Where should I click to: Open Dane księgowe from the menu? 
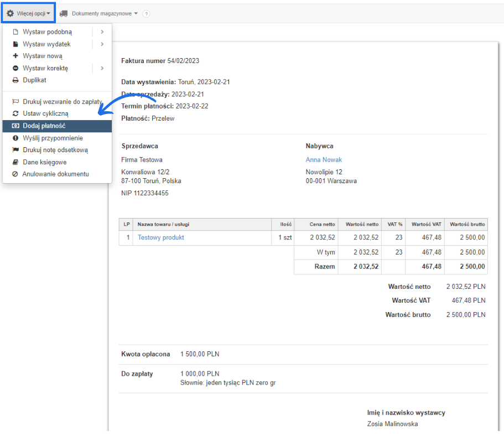44,162
